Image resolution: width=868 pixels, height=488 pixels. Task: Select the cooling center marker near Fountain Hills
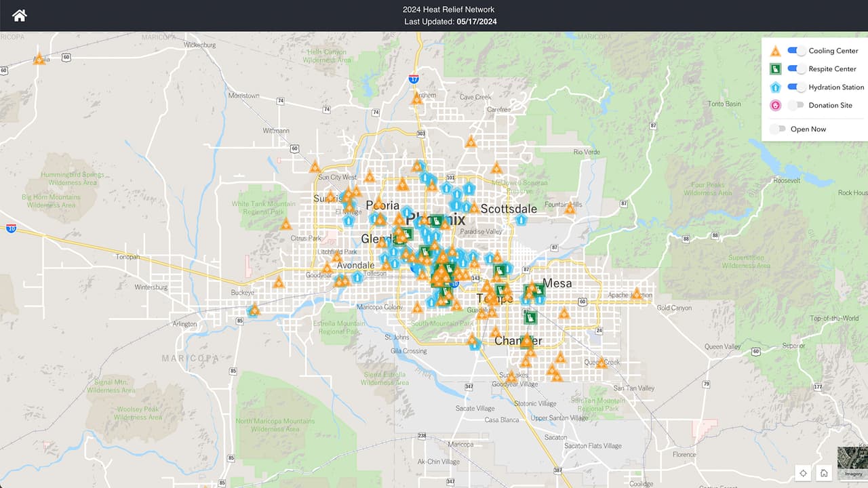point(570,209)
